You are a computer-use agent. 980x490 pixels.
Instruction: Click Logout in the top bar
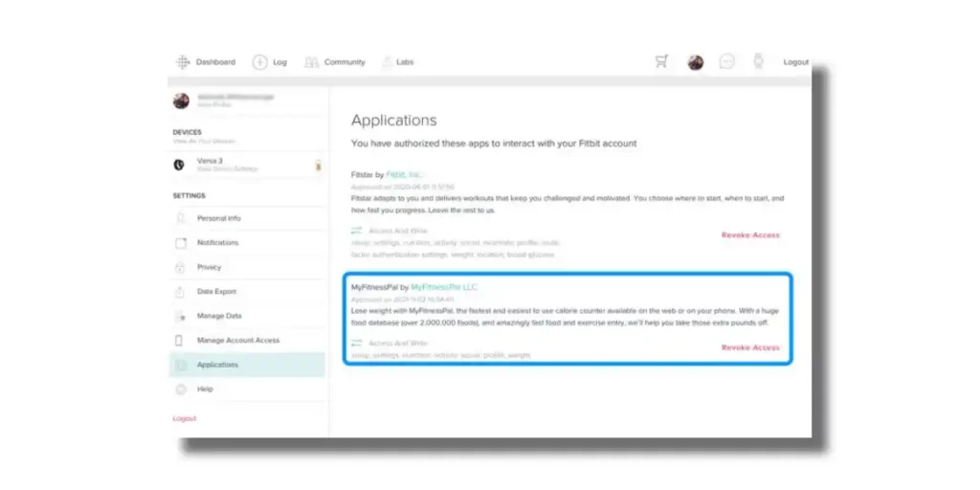click(x=795, y=62)
